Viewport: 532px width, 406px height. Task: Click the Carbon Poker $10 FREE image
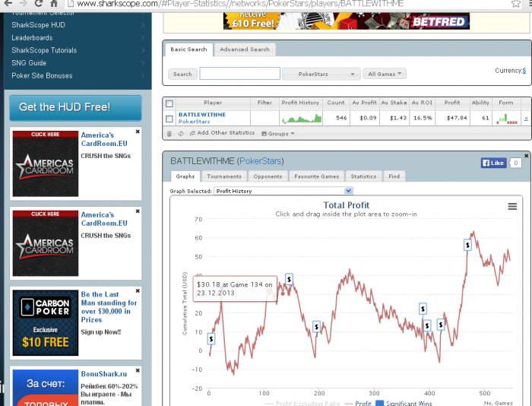click(x=46, y=323)
